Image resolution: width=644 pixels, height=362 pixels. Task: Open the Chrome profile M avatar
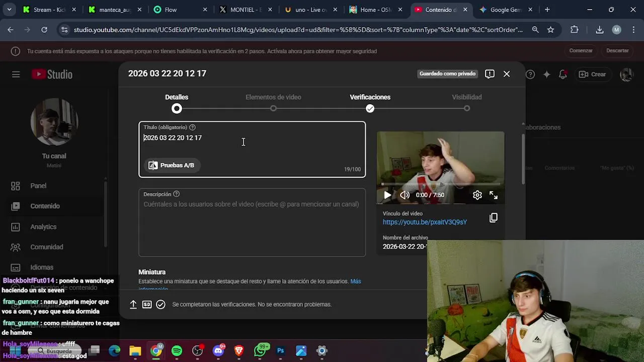(616, 30)
